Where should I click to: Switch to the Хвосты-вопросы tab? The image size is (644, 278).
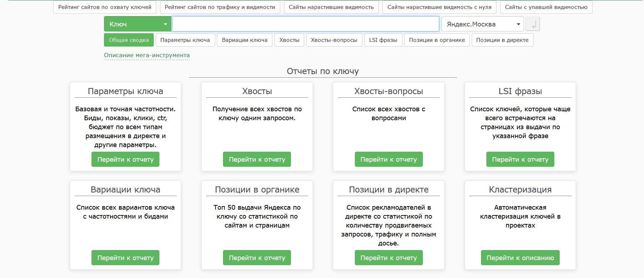coord(334,40)
